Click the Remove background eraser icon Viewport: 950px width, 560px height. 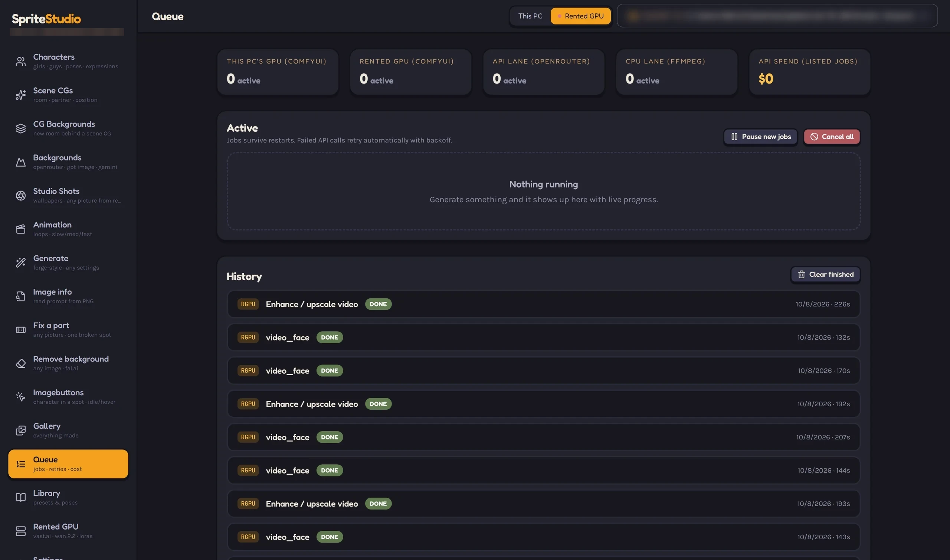[x=21, y=363]
